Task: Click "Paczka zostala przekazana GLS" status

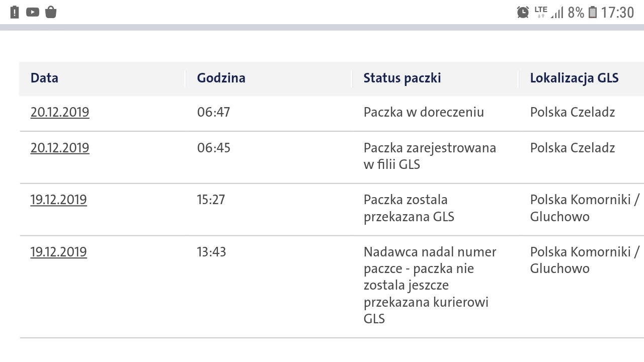Action: click(409, 208)
